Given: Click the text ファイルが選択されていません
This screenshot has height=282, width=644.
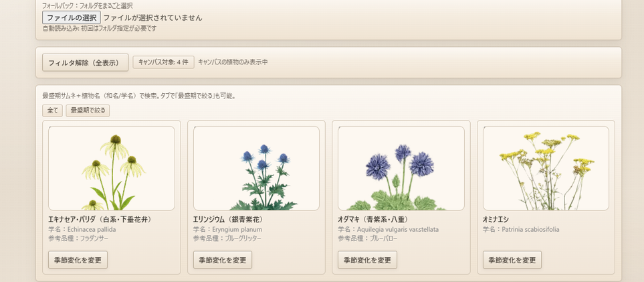Looking at the screenshot, I should pos(152,17).
